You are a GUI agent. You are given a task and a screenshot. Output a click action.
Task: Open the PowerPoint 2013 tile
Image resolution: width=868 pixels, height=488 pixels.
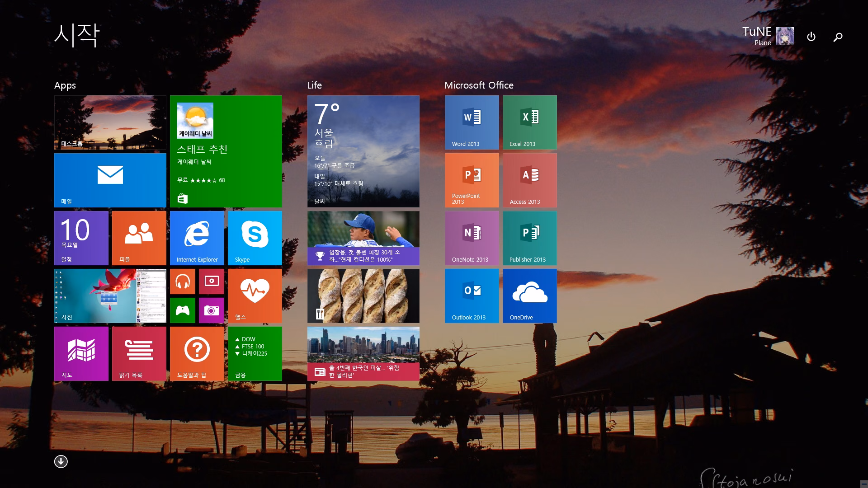pos(472,180)
